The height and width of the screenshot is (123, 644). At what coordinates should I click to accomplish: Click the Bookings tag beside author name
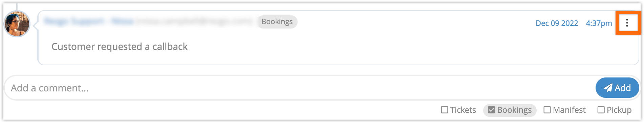point(277,22)
